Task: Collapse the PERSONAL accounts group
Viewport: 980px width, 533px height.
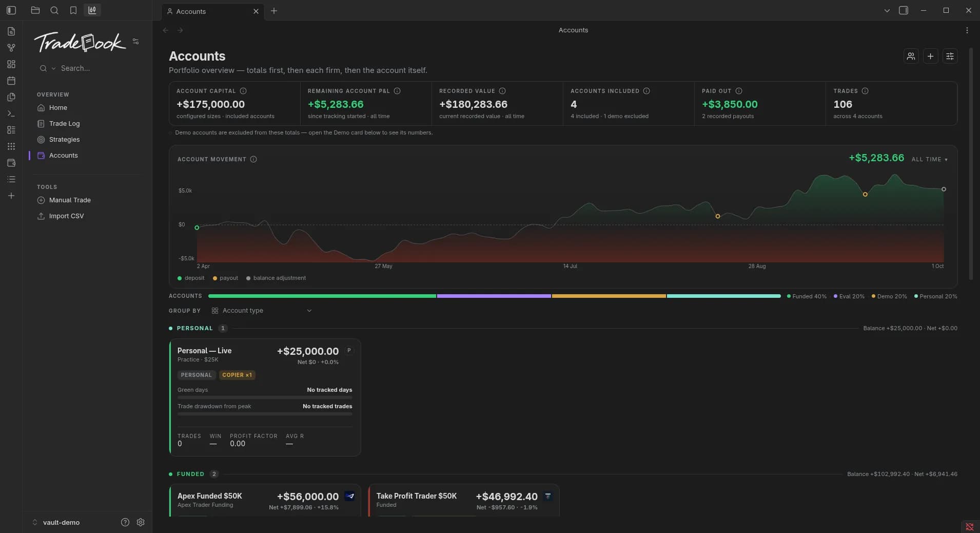Action: 194,328
